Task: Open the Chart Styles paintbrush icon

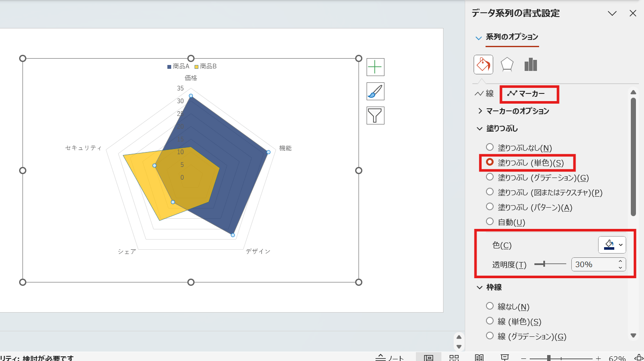Action: point(375,91)
